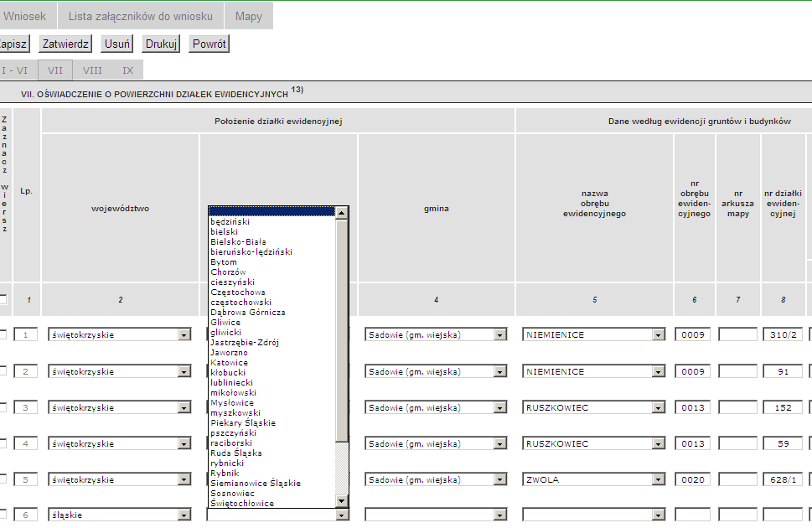
Task: Click the powiat list scrollbar thumb
Action: (341, 330)
